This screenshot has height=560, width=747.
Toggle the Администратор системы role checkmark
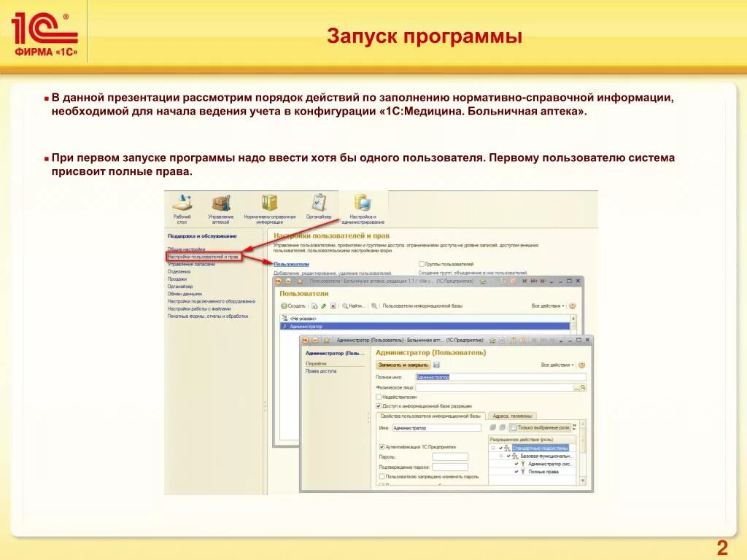pos(516,464)
